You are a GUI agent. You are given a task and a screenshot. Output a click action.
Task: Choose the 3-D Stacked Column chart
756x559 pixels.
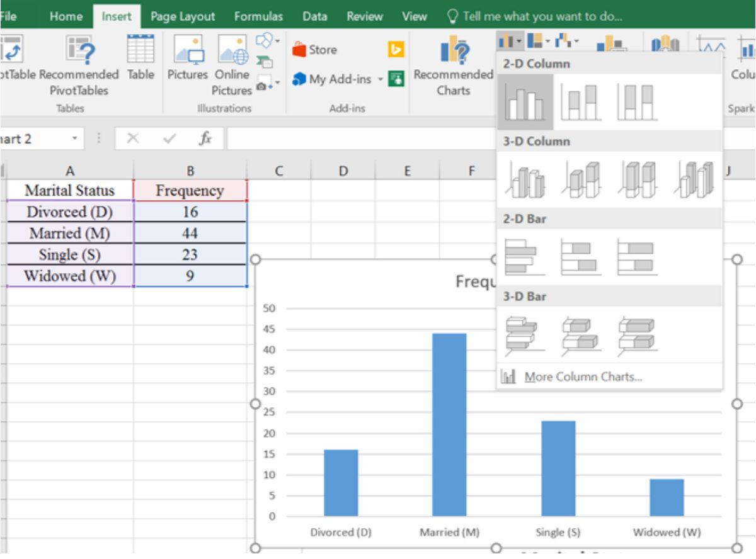point(581,179)
